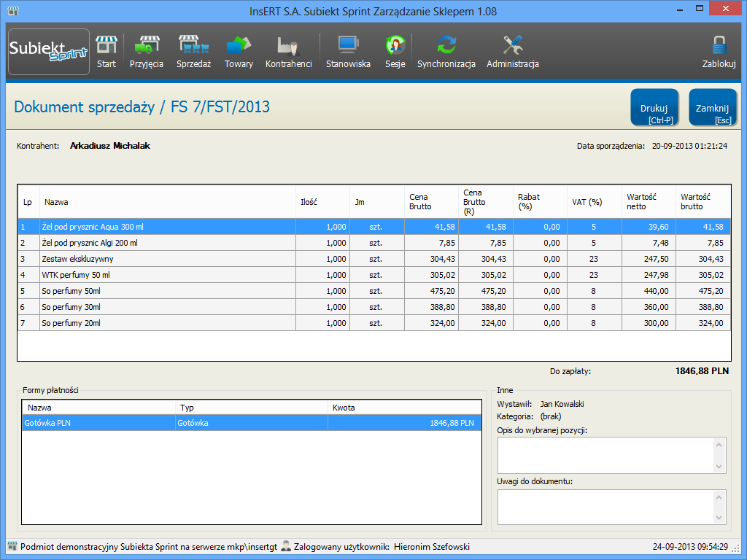
Task: Select the WTK perfumy 50 ml row
Action: (x=374, y=275)
